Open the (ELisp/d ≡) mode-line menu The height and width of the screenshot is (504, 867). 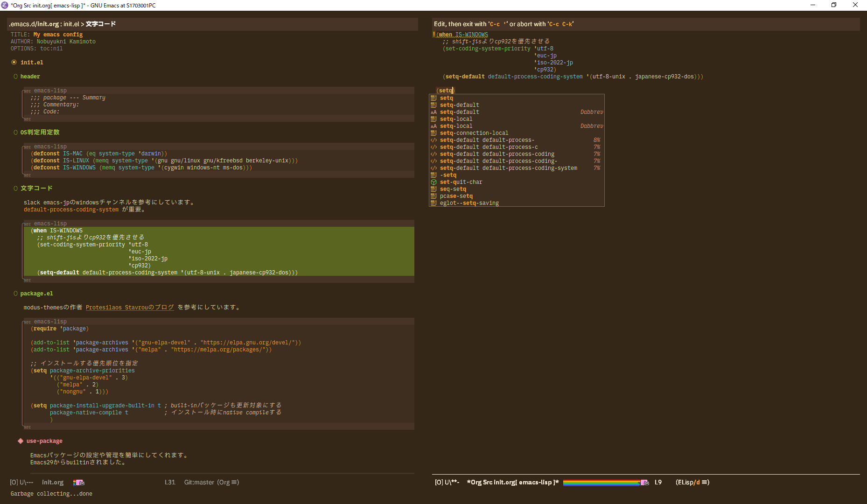(692, 483)
